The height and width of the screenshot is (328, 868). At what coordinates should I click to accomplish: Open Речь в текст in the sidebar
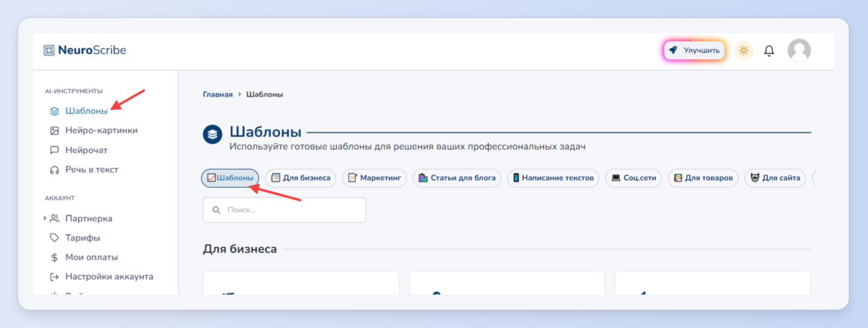(x=84, y=170)
